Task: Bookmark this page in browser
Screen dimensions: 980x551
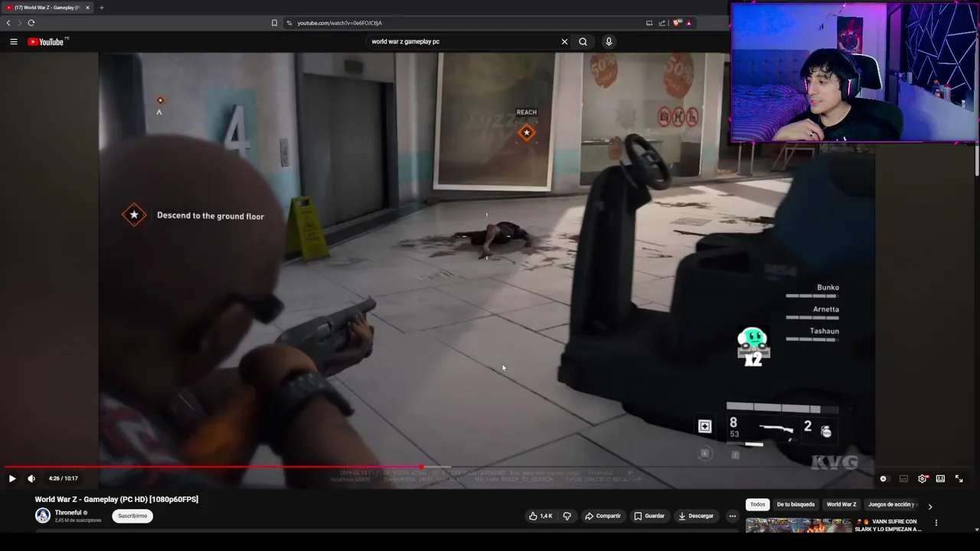Action: pos(274,23)
